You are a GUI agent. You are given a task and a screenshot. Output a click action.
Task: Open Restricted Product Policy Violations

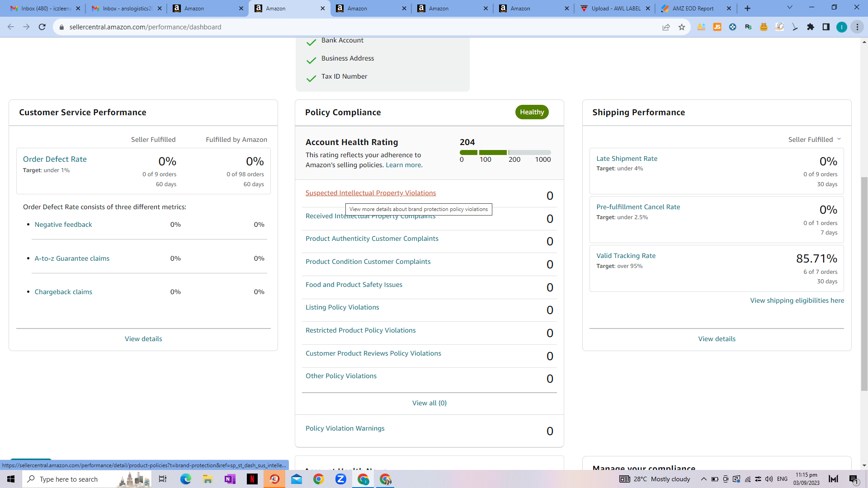(x=361, y=330)
